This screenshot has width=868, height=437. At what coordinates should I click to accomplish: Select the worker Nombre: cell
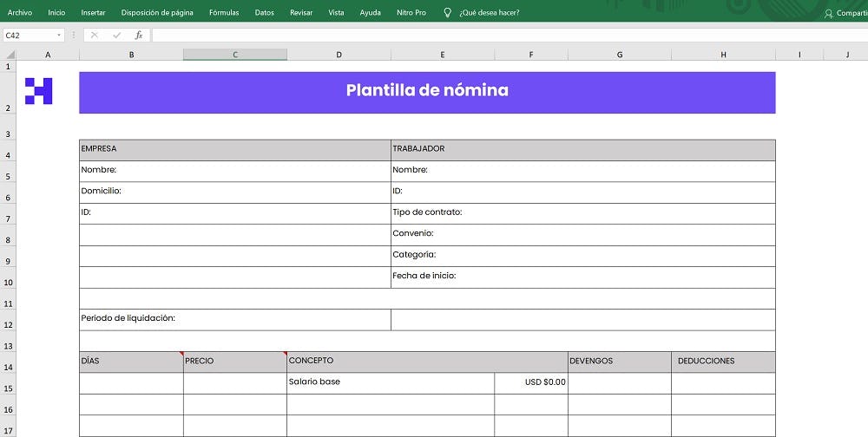583,171
